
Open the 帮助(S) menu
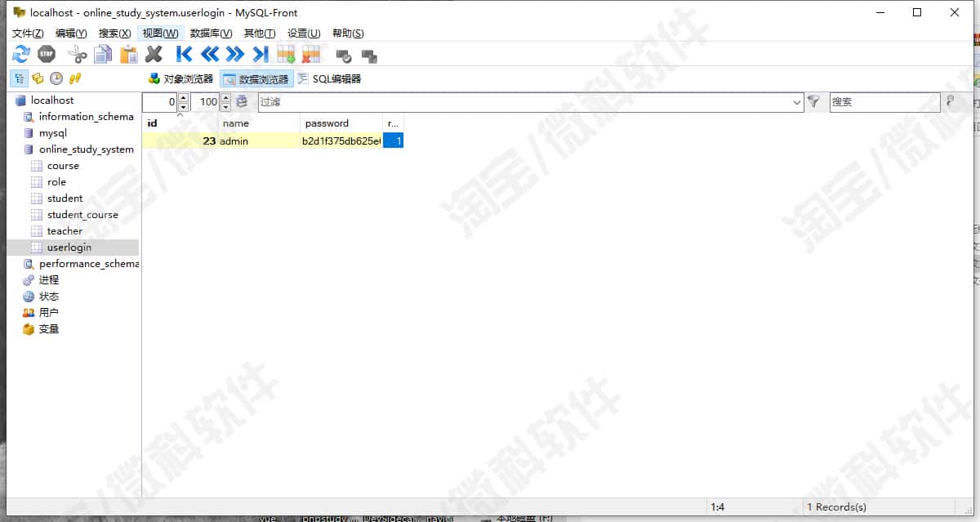point(348,33)
